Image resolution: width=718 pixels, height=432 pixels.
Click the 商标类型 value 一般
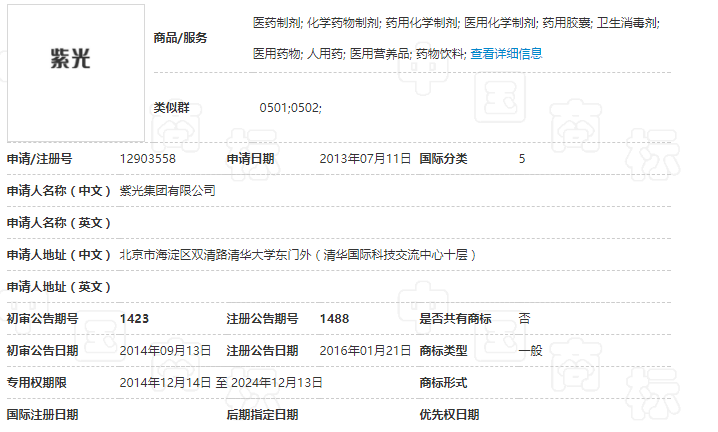point(530,350)
